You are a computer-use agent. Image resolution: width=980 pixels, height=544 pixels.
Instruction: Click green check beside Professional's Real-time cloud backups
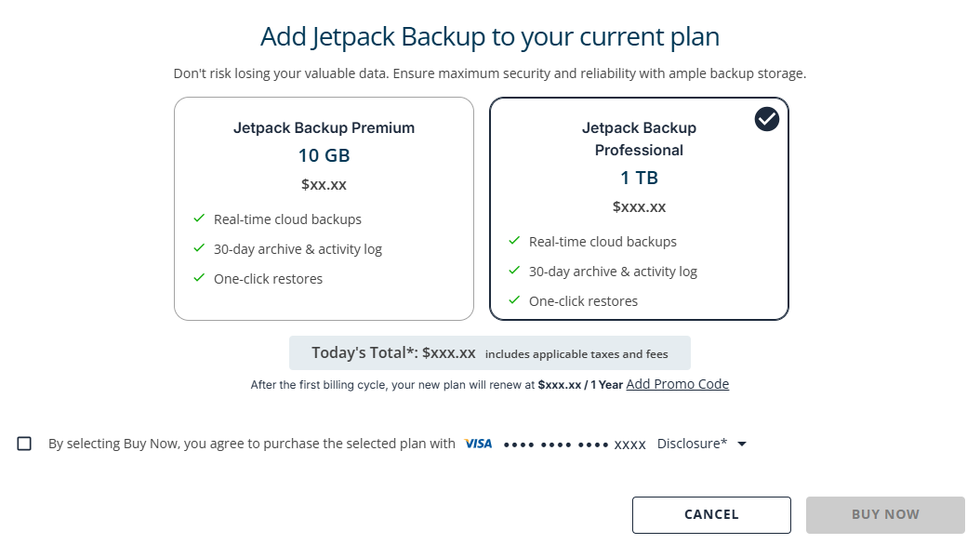tap(514, 241)
